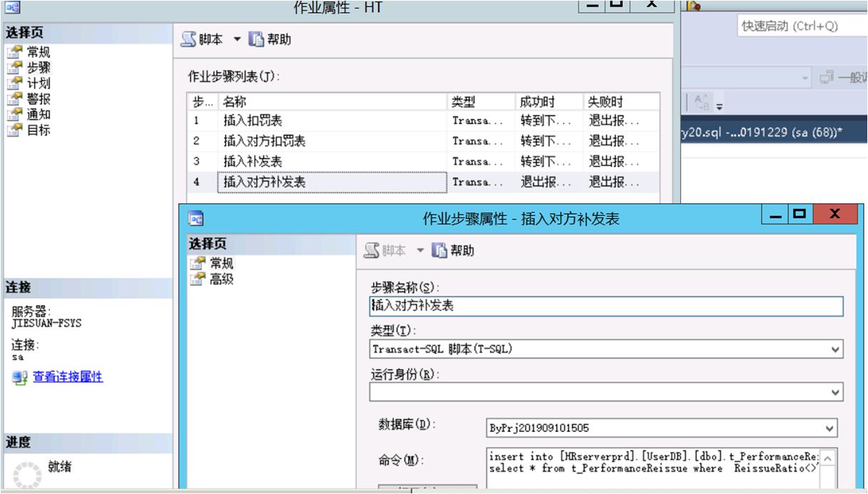Click the 帮助 help icon in job properties

pos(256,39)
